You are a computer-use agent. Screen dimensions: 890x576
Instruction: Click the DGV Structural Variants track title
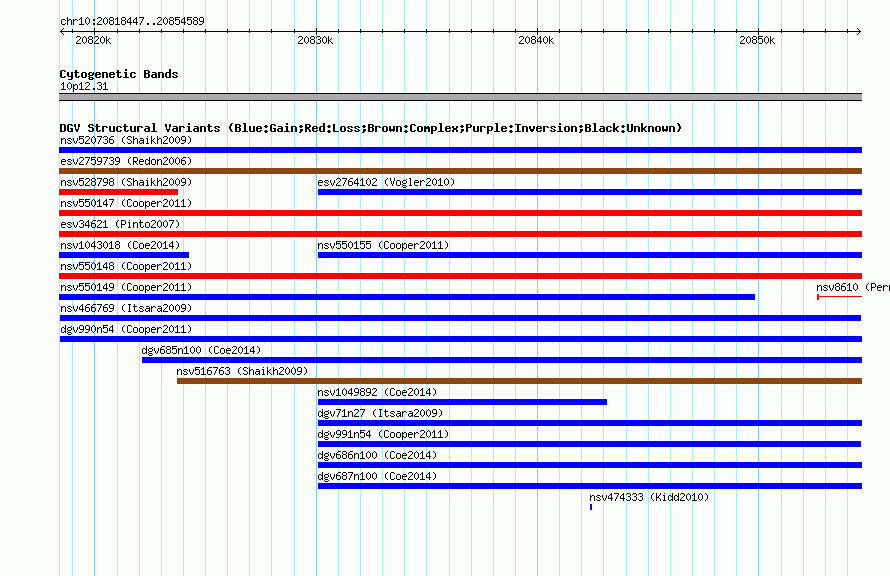coord(371,128)
